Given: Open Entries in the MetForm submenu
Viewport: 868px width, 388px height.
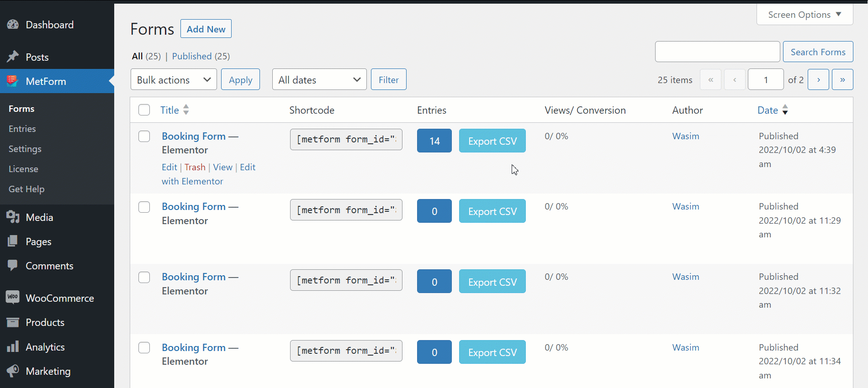Looking at the screenshot, I should (x=22, y=129).
